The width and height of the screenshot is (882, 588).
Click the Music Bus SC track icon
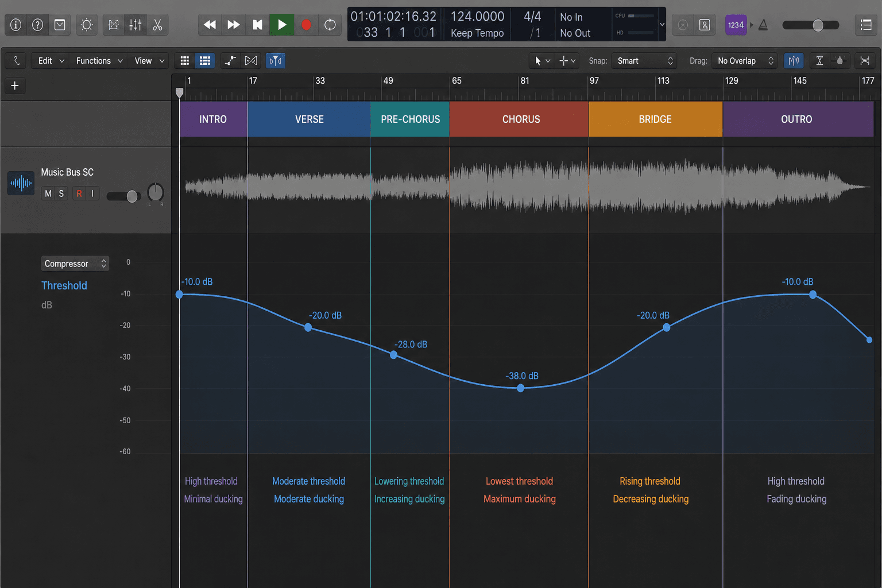(21, 184)
